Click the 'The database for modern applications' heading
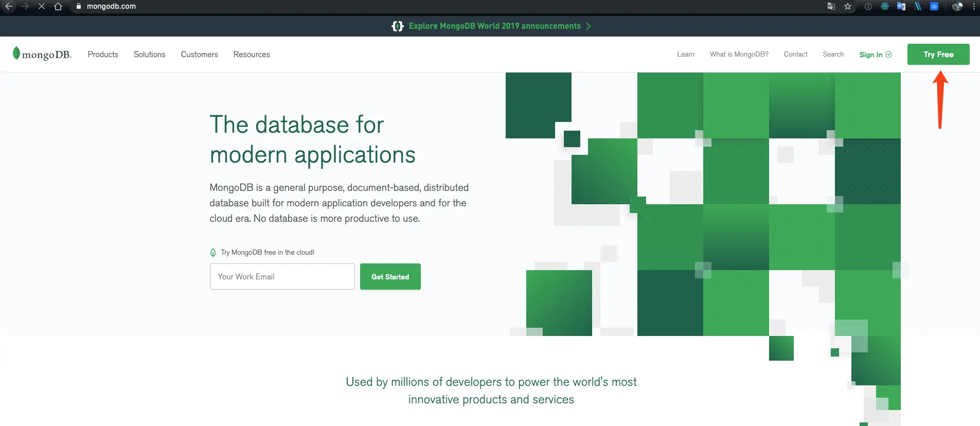This screenshot has width=980, height=426. click(313, 139)
